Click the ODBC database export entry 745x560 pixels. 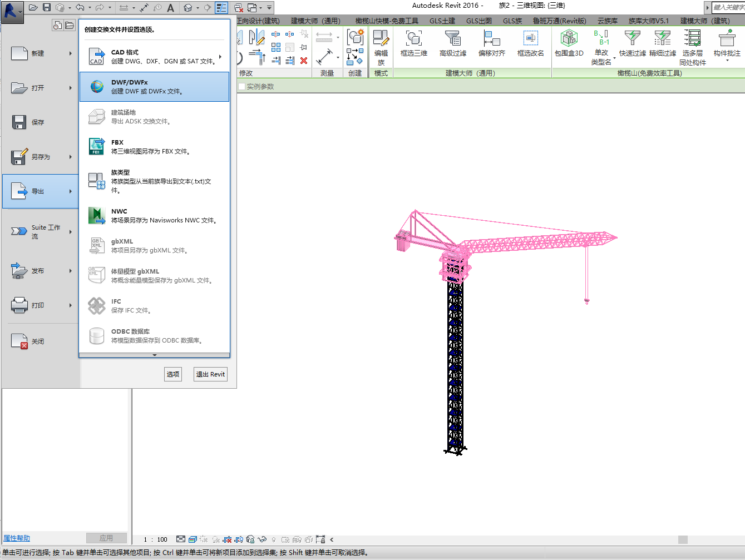[154, 336]
